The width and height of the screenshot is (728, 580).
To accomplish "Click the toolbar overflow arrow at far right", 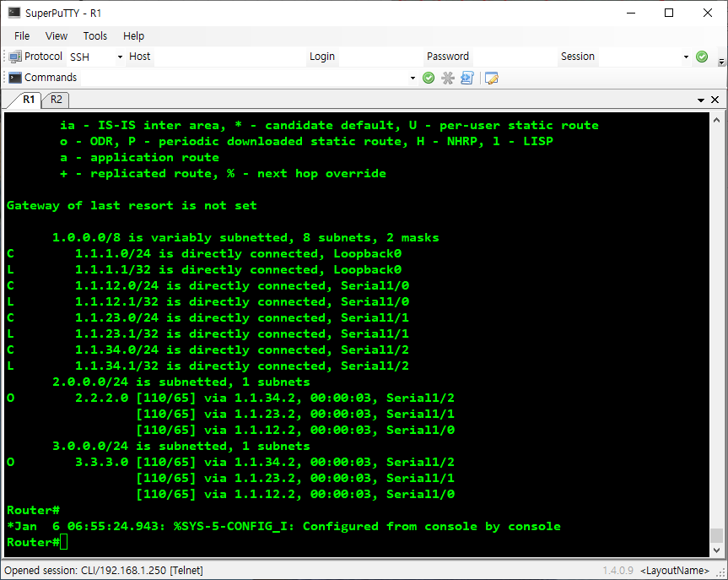I will (x=721, y=62).
